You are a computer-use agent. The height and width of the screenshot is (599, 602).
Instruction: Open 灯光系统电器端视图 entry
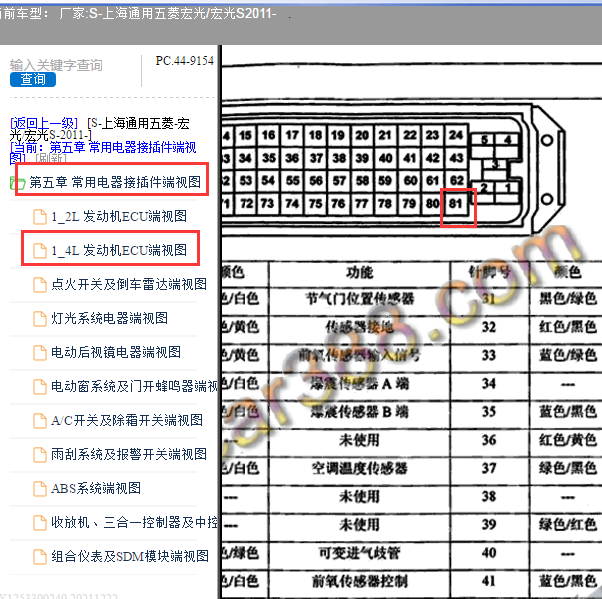click(109, 318)
